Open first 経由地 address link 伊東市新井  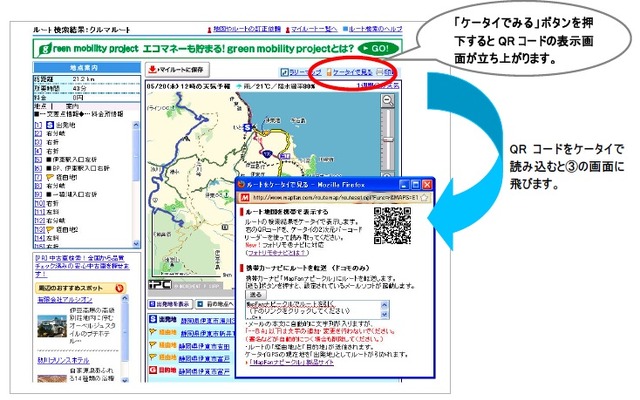pos(207,334)
